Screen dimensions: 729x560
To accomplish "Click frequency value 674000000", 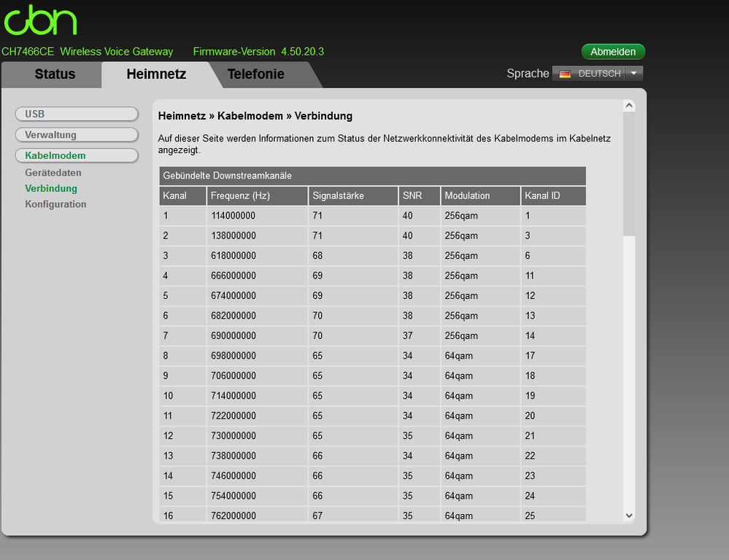I will point(234,295).
